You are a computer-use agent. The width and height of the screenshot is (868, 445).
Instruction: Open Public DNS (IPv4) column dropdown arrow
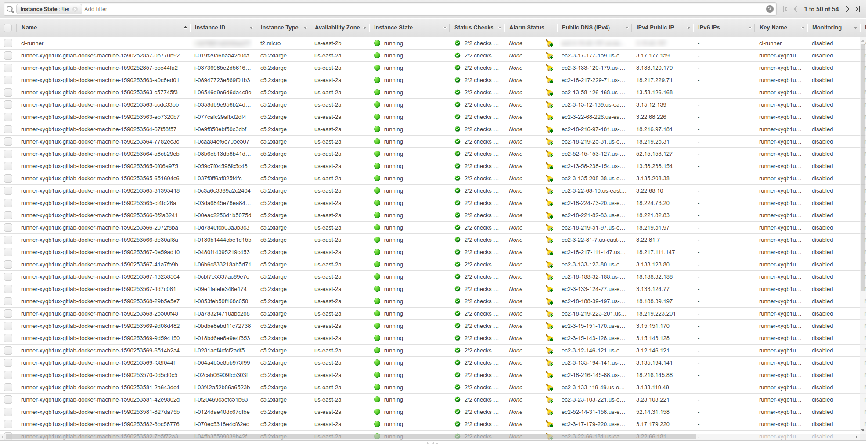pyautogui.click(x=627, y=28)
